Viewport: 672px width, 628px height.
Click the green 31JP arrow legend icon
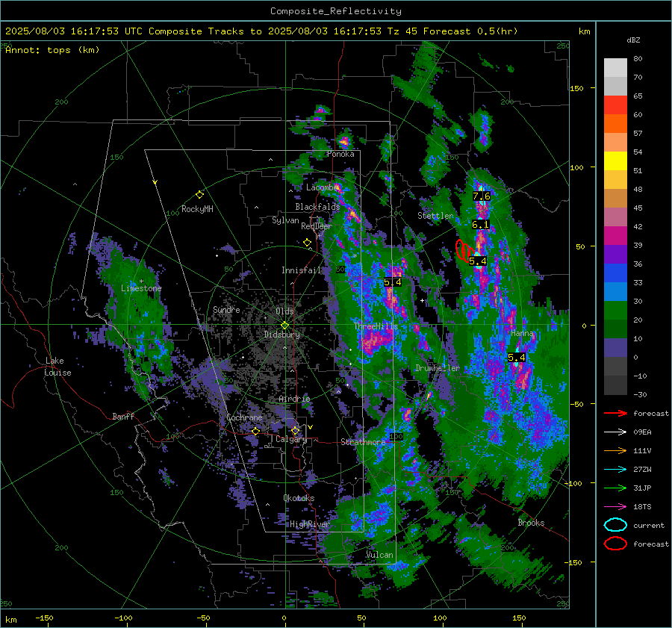click(615, 488)
